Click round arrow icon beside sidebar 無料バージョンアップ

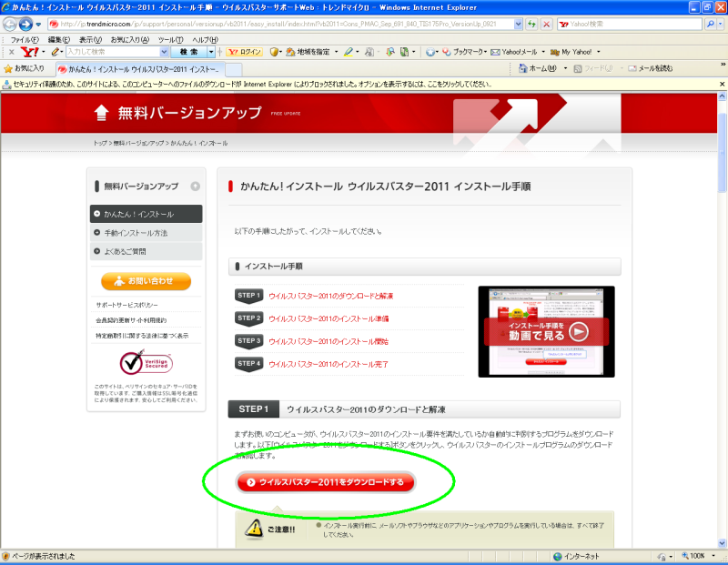[x=196, y=187]
